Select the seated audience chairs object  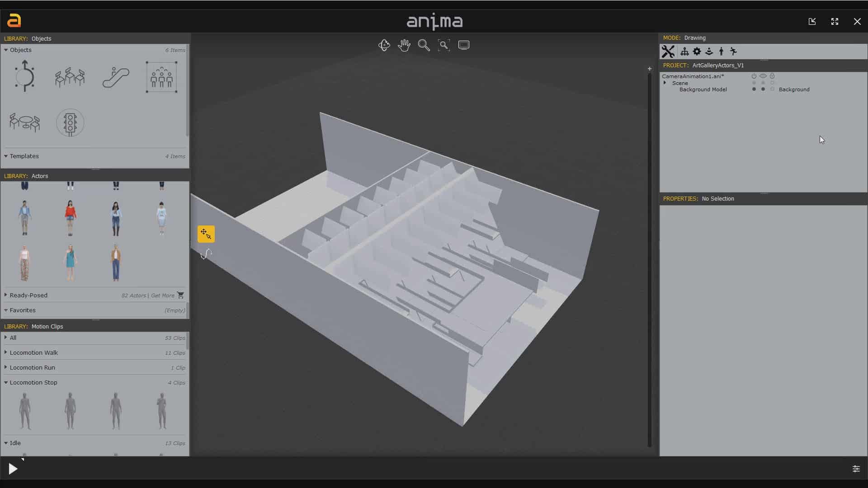coord(70,77)
